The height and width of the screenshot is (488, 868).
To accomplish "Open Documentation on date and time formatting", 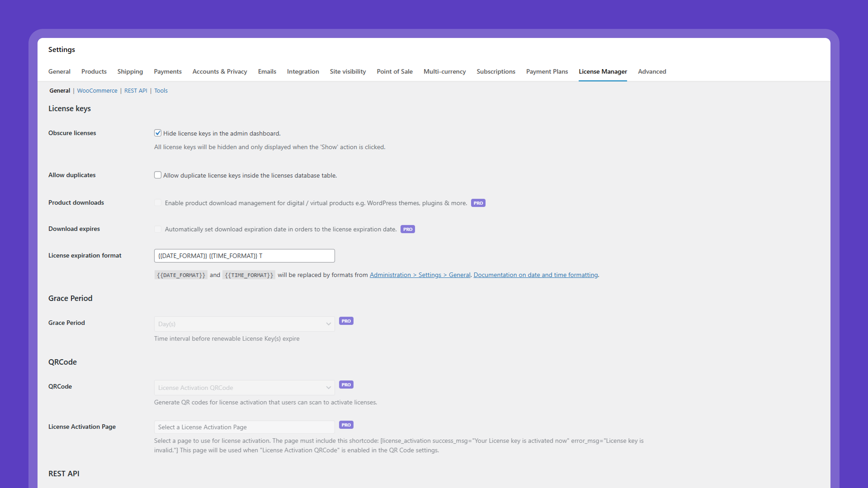I will 535,275.
